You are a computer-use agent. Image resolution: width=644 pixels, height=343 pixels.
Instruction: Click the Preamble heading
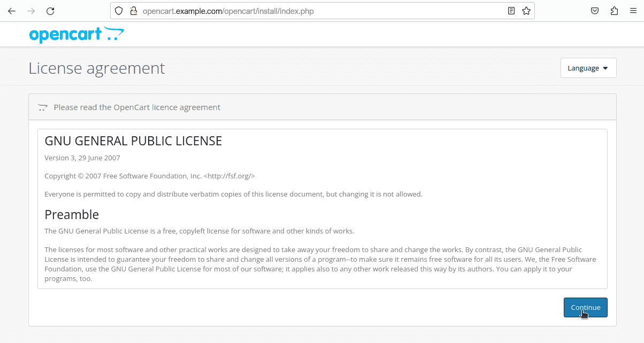click(72, 214)
